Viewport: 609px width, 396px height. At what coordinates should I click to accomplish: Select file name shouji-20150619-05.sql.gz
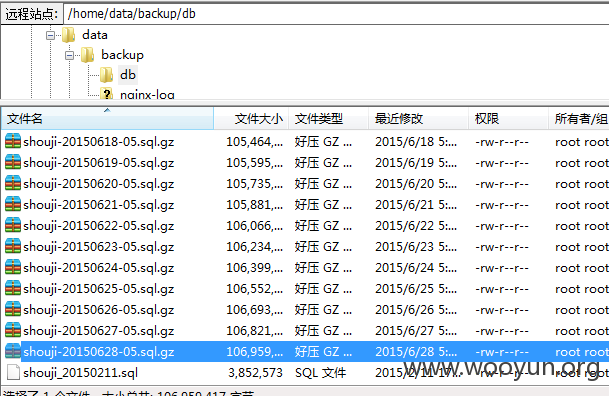tap(99, 163)
